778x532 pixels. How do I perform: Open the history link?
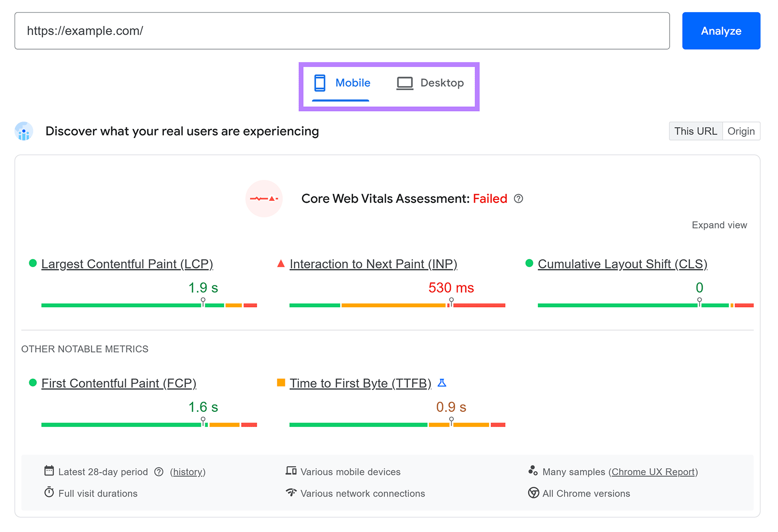[x=188, y=472]
